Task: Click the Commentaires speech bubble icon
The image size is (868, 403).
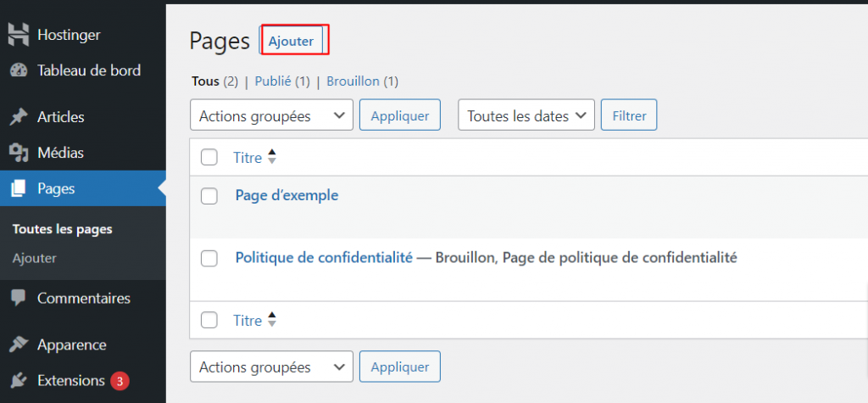Action: (19, 299)
